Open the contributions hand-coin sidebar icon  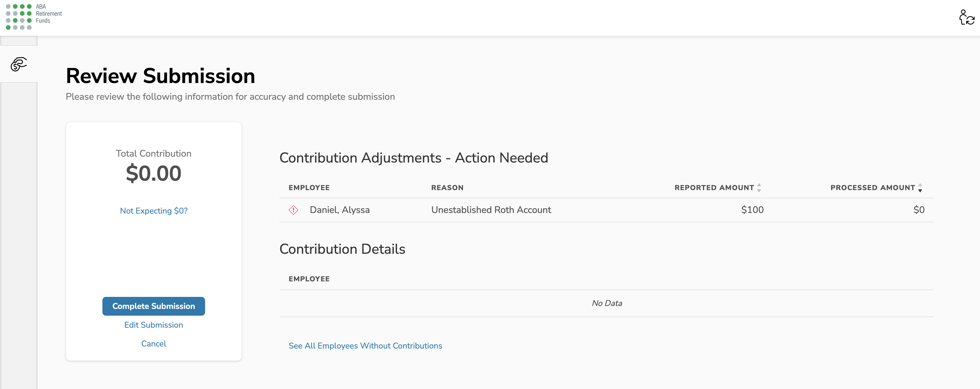pos(19,64)
